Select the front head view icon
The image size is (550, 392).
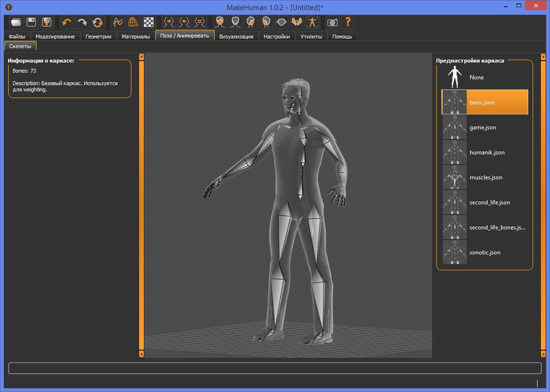219,23
